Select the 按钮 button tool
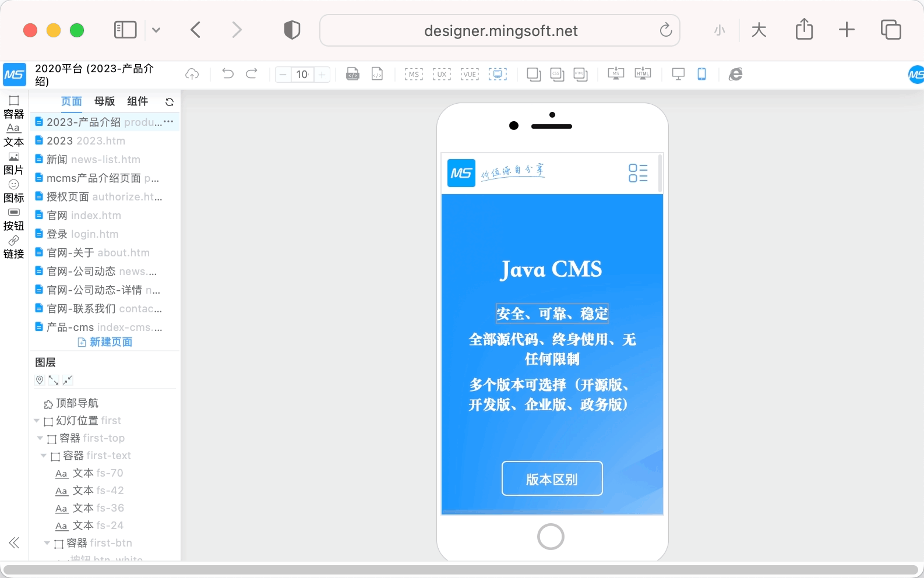 (x=14, y=218)
